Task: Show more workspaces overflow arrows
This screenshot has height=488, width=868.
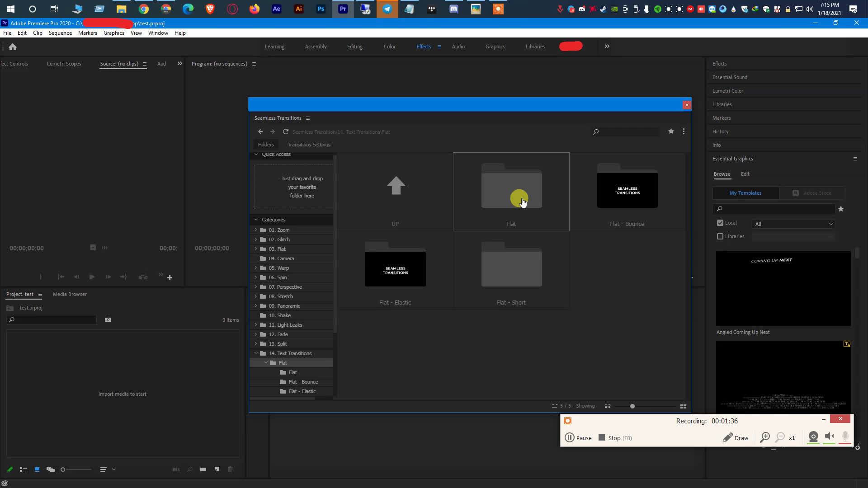Action: tap(607, 46)
